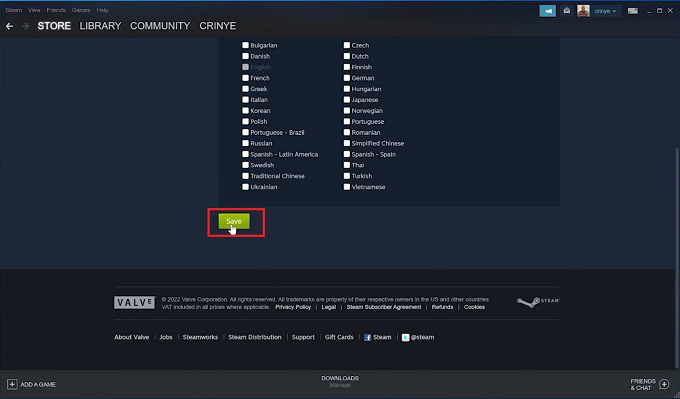This screenshot has width=680, height=399.
Task: Open the Gift Cards link
Action: pos(339,337)
